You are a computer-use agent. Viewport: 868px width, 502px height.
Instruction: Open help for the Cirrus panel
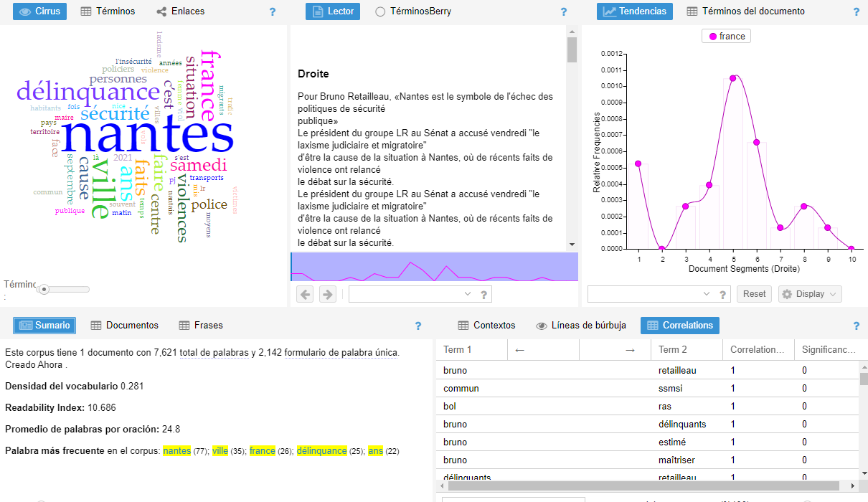(273, 12)
